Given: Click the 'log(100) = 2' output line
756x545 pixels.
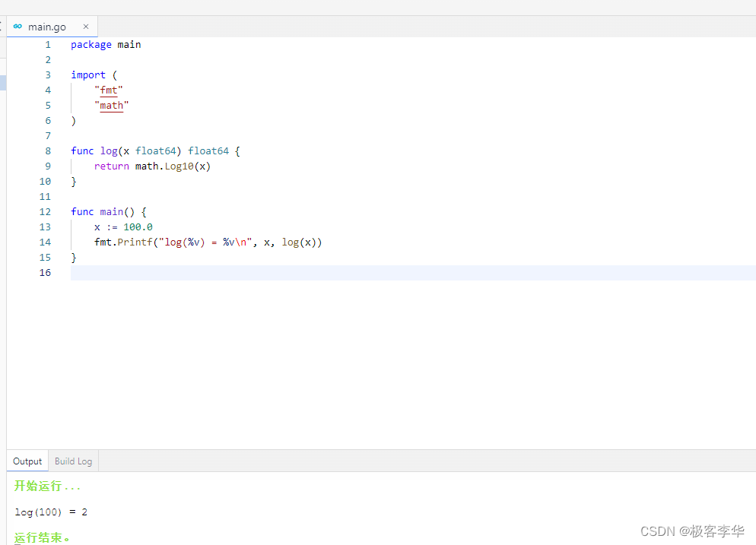Looking at the screenshot, I should 51,512.
